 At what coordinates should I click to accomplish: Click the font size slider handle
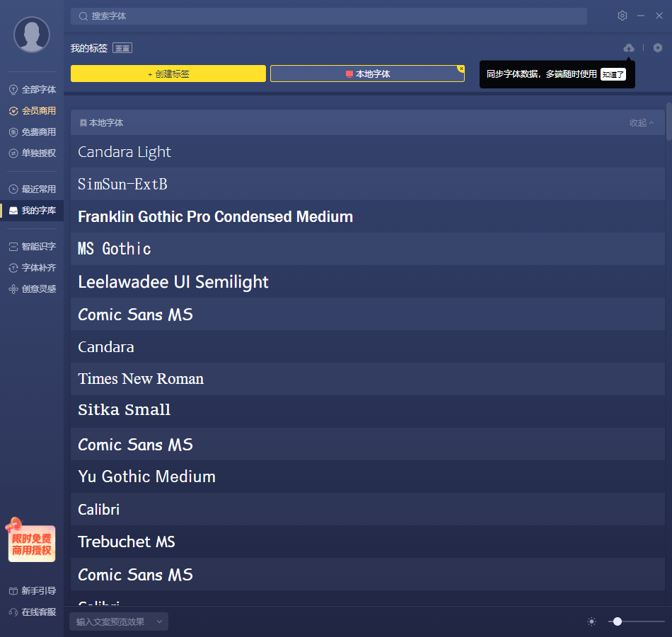(617, 621)
